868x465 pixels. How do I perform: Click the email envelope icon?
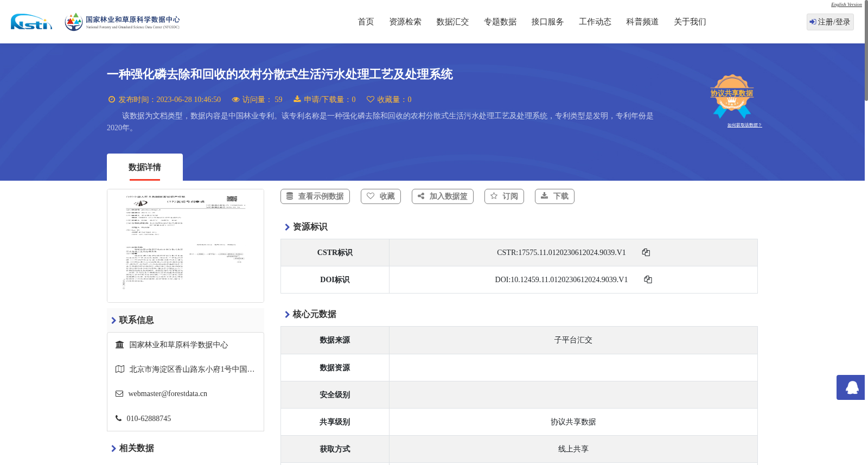(x=119, y=394)
